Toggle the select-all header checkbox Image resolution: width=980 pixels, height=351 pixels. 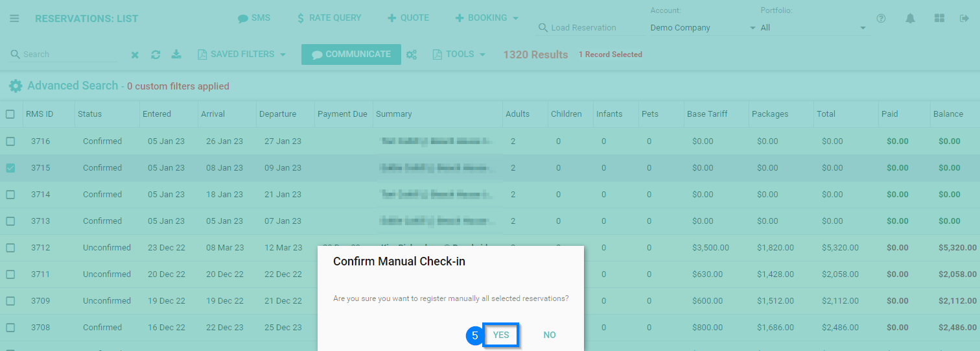pyautogui.click(x=10, y=114)
